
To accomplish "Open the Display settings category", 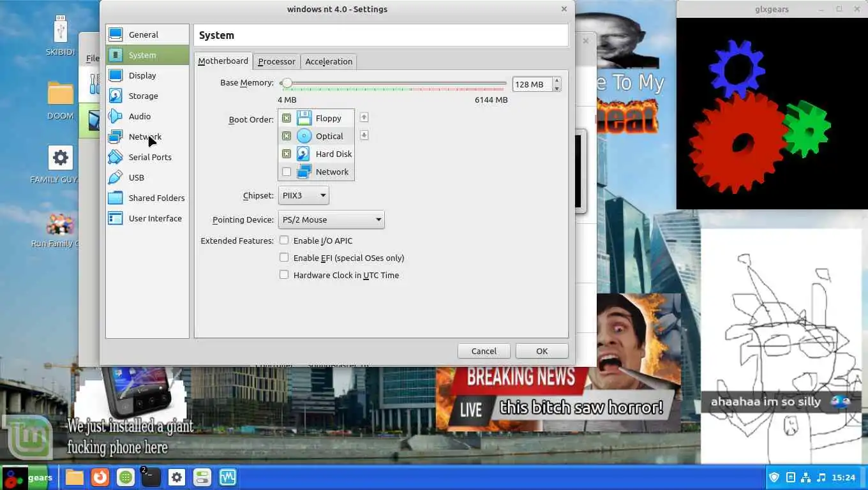I will pos(147,75).
